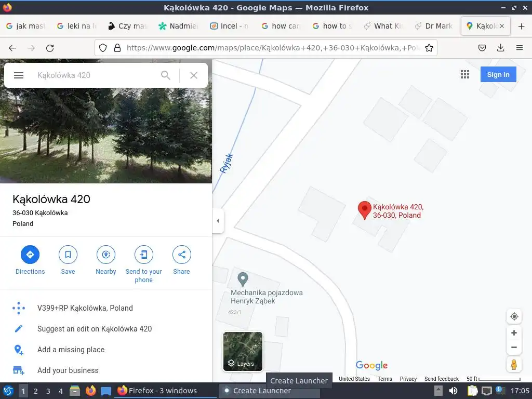The image size is (532, 399).
Task: Reload the page in Firefox
Action: click(50, 48)
